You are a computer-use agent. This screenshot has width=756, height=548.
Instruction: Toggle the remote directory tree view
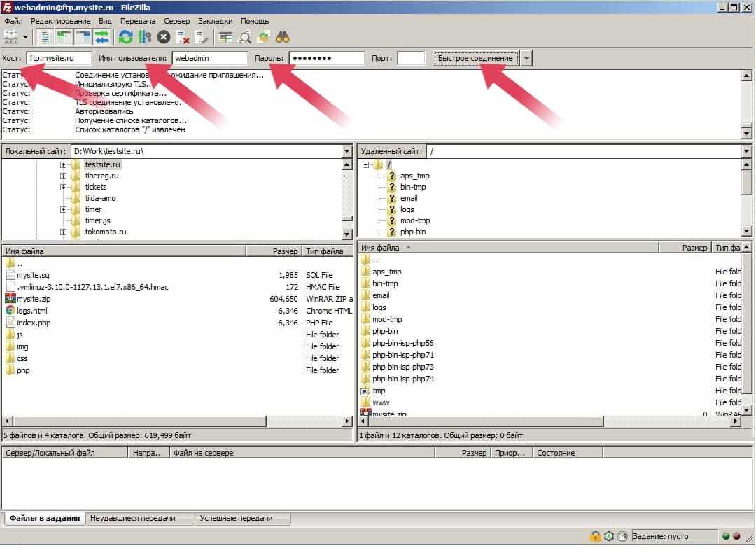click(x=83, y=37)
